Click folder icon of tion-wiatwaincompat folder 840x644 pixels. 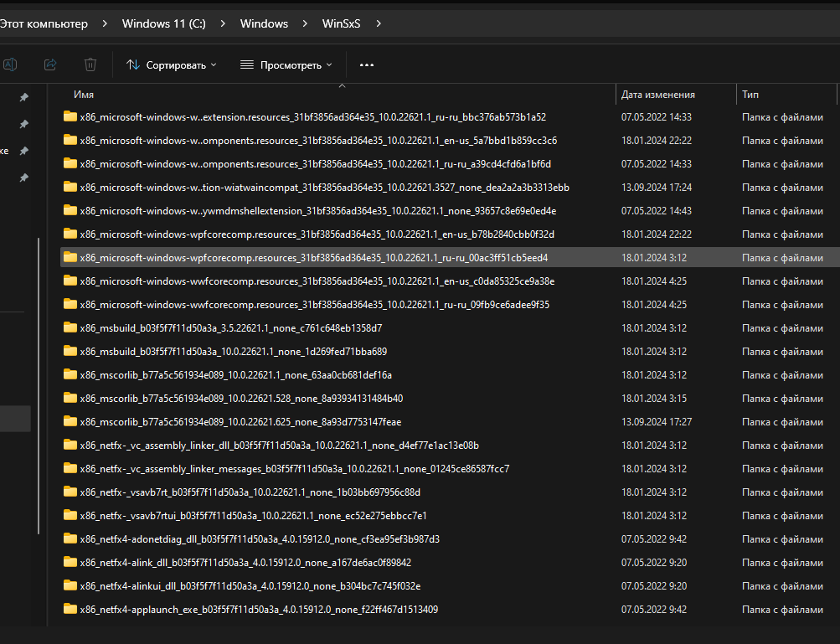(x=70, y=187)
